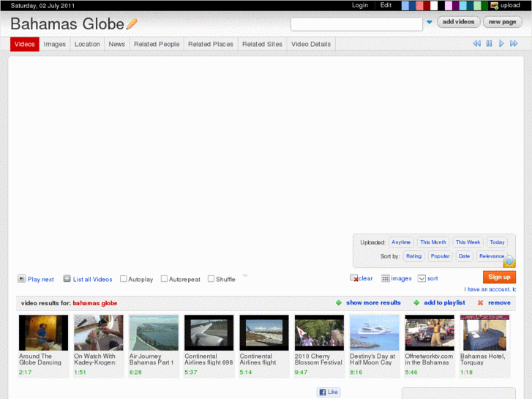Sort videos by Popular
Viewport: 532px width, 399px height.
441,256
